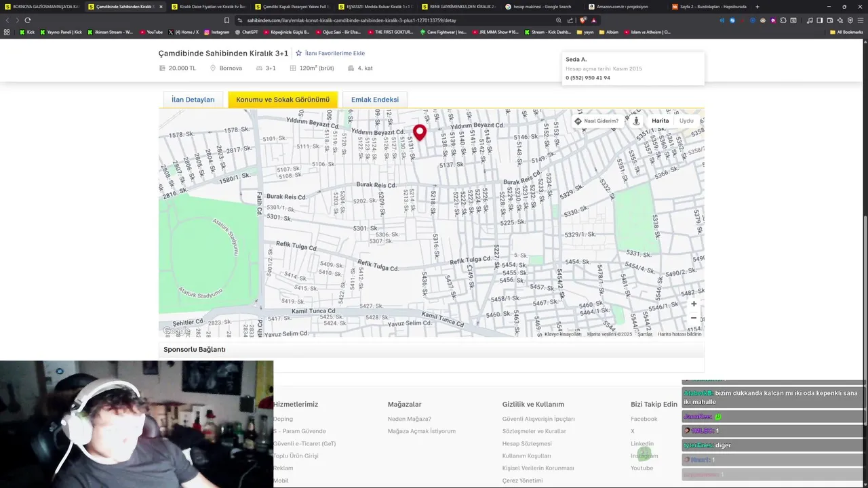This screenshot has height=488, width=868.
Task: Open Youtube link under Bizi Takip Edin
Action: point(642,468)
